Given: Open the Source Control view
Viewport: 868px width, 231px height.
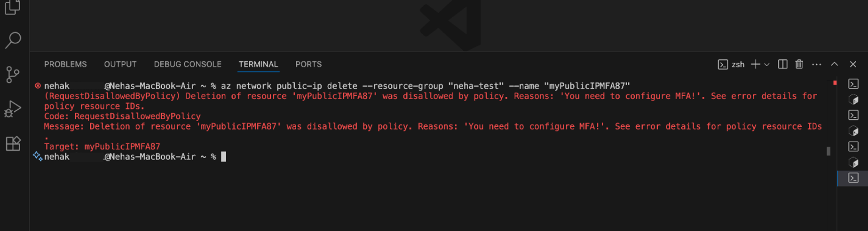Looking at the screenshot, I should click(x=13, y=75).
